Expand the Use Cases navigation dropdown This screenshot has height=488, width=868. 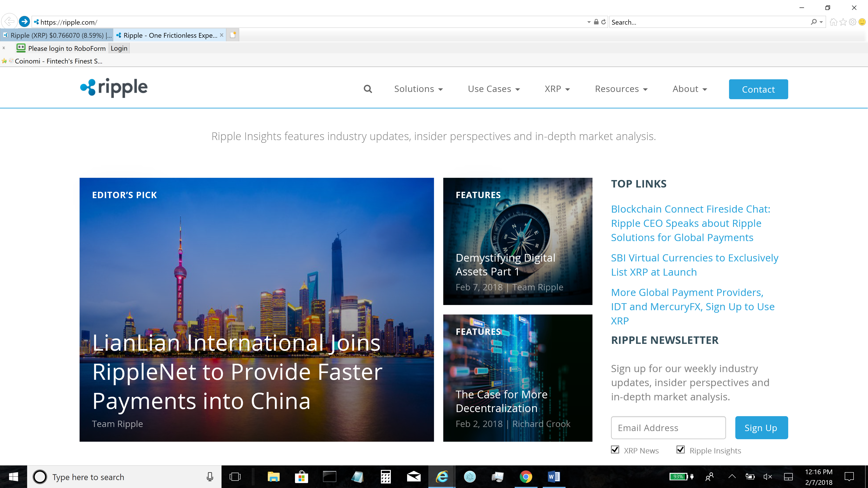point(494,89)
